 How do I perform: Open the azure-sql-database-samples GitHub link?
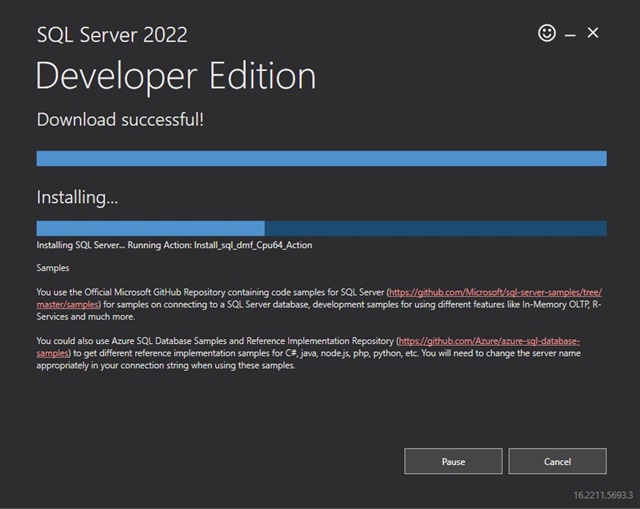pyautogui.click(x=489, y=341)
